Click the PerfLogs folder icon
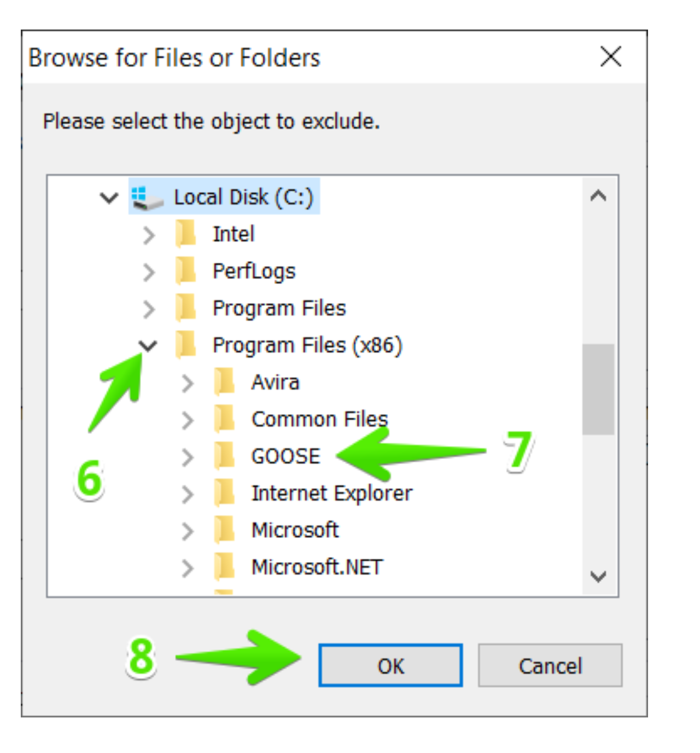Viewport: 700px width, 753px height. (x=186, y=271)
